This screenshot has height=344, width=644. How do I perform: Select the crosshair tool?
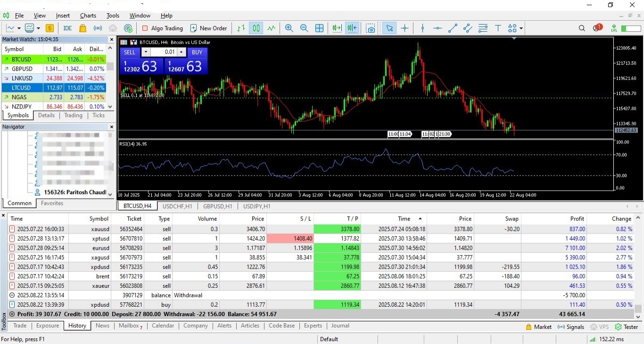tap(405, 28)
